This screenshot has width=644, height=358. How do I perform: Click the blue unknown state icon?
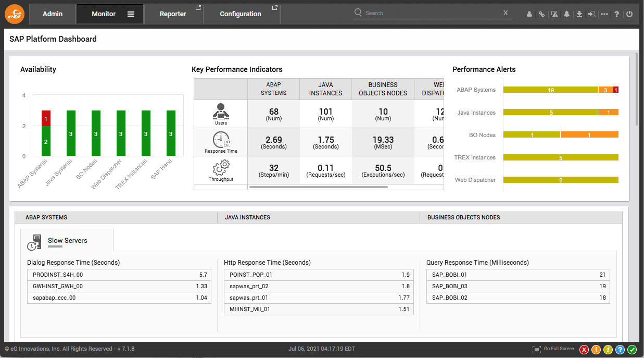point(620,349)
